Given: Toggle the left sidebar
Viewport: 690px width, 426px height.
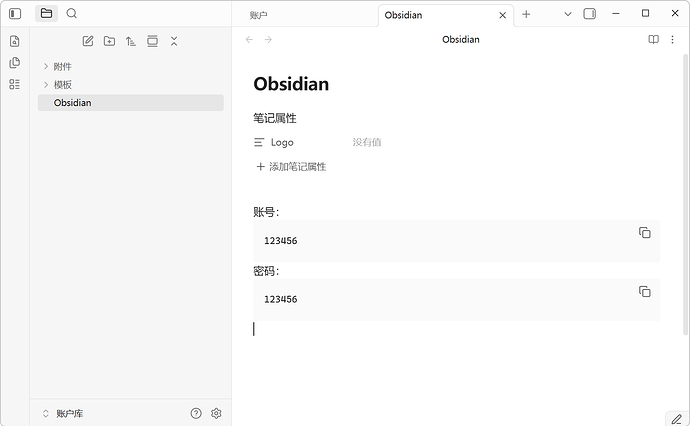Looking at the screenshot, I should 15,14.
